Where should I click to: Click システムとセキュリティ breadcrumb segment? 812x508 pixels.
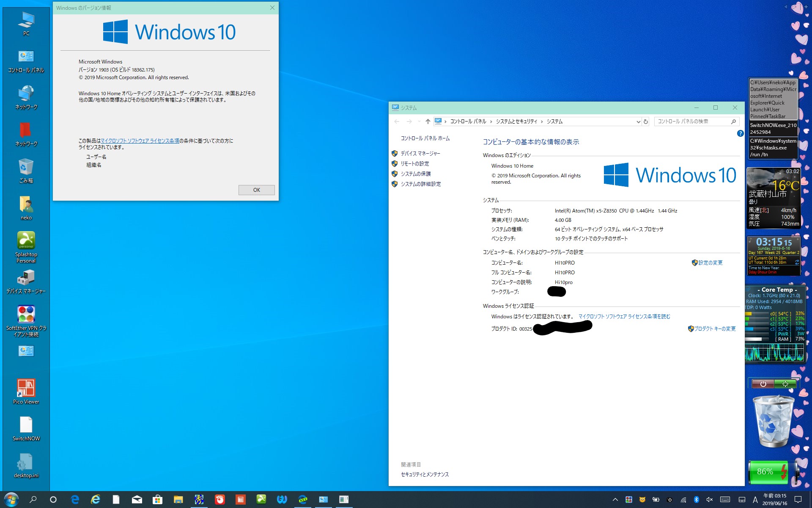pos(516,121)
